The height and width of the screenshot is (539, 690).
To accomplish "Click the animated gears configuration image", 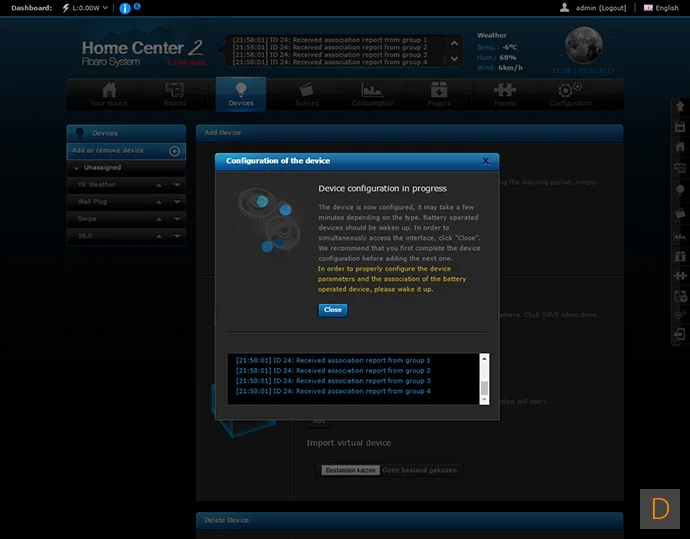I will pos(268,220).
